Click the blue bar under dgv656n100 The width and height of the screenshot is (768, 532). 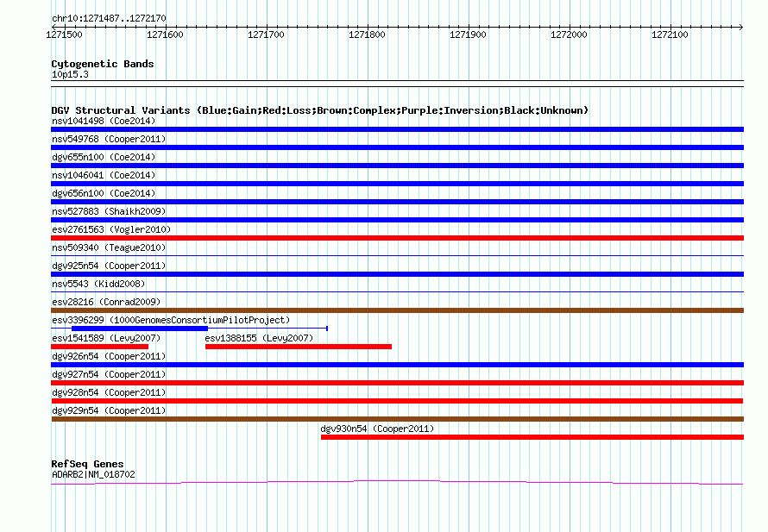tap(397, 202)
